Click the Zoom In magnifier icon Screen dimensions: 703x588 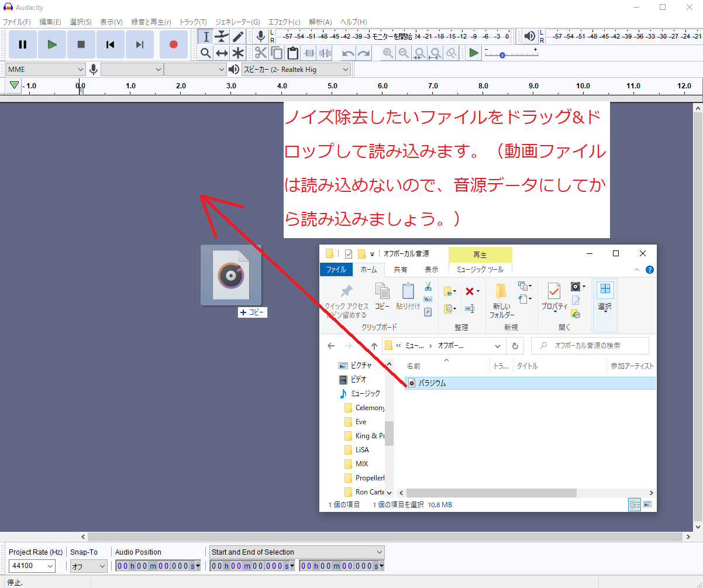point(388,53)
